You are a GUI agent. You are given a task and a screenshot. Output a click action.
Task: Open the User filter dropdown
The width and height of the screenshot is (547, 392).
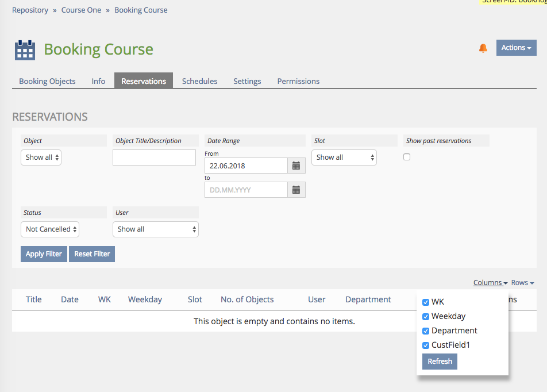click(x=155, y=229)
